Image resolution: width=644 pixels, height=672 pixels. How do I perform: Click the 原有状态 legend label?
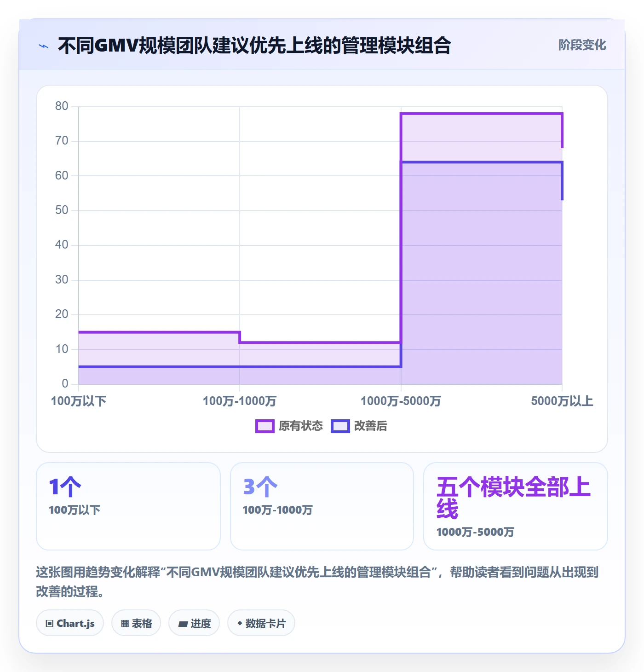301,426
